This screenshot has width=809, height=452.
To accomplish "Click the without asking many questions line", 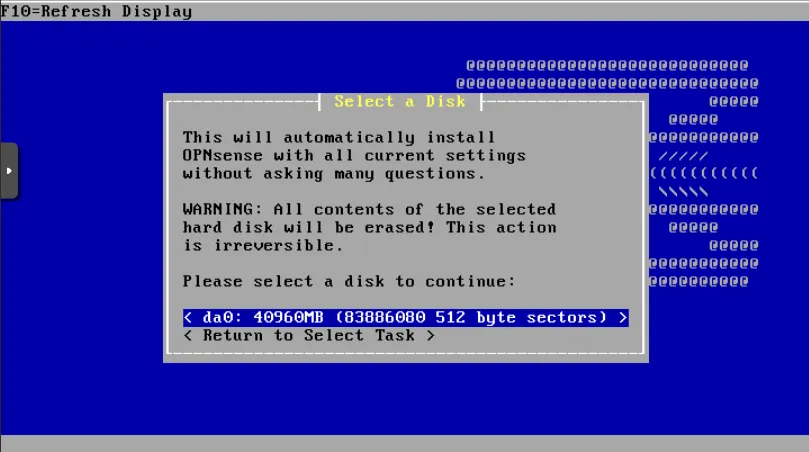I will [x=334, y=173].
